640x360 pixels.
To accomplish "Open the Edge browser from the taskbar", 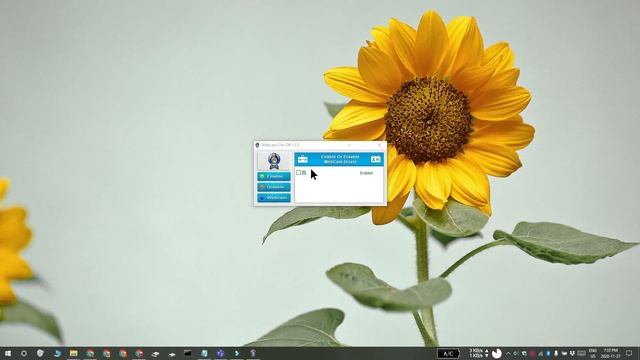I will 57,353.
